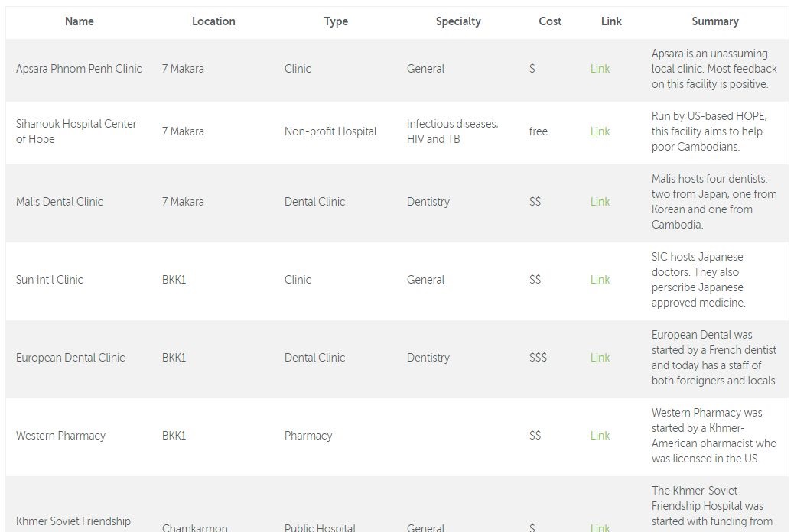Sort table by Location column header
Screen dimensions: 794x532
(x=213, y=21)
